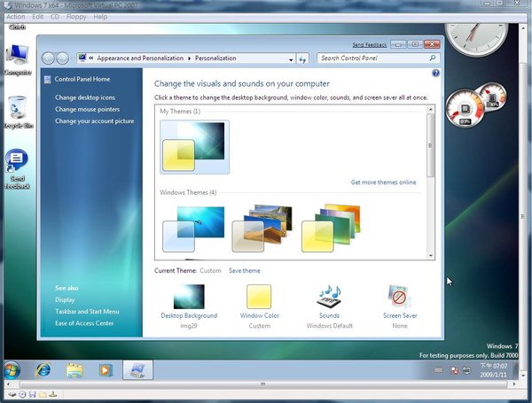Open the Help menu in Virtual PC

(x=100, y=17)
